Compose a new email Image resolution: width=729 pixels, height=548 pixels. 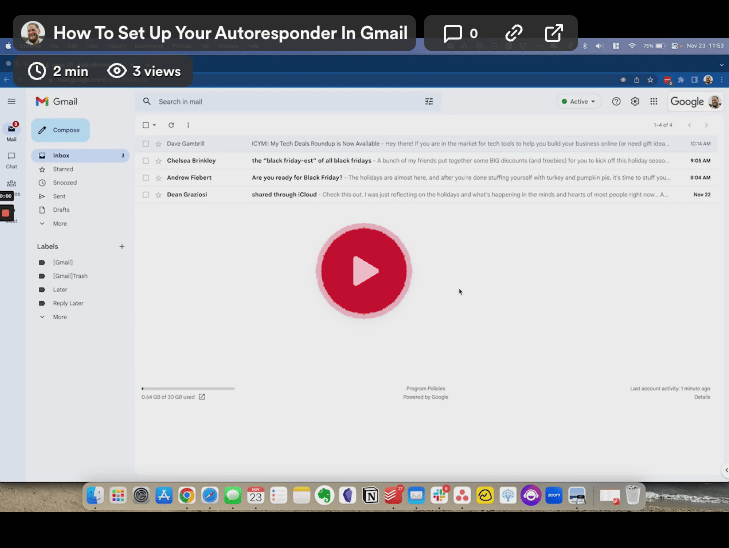(60, 130)
